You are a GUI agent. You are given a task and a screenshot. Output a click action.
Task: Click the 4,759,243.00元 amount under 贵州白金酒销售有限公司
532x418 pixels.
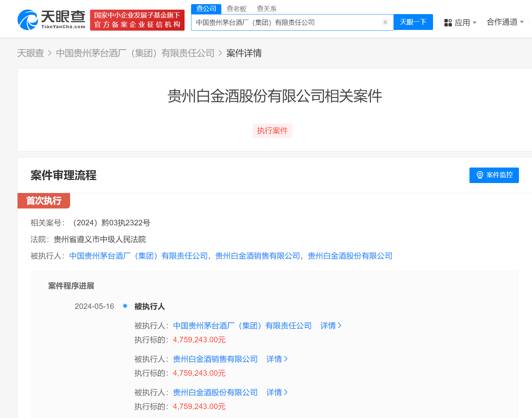pos(199,373)
